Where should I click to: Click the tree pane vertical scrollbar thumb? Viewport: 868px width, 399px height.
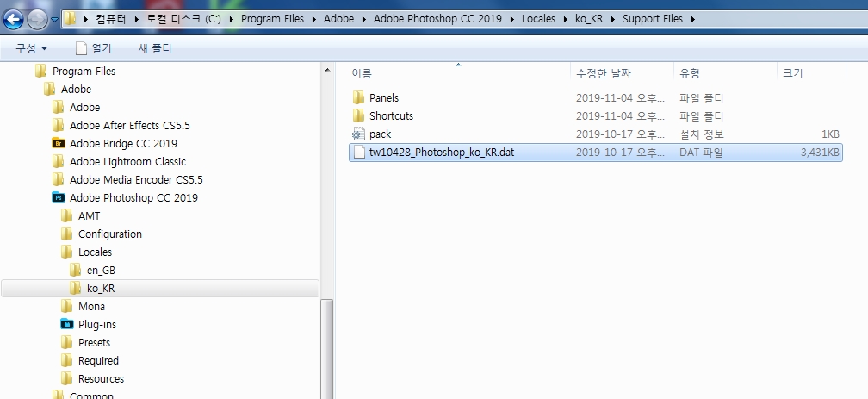(327, 349)
